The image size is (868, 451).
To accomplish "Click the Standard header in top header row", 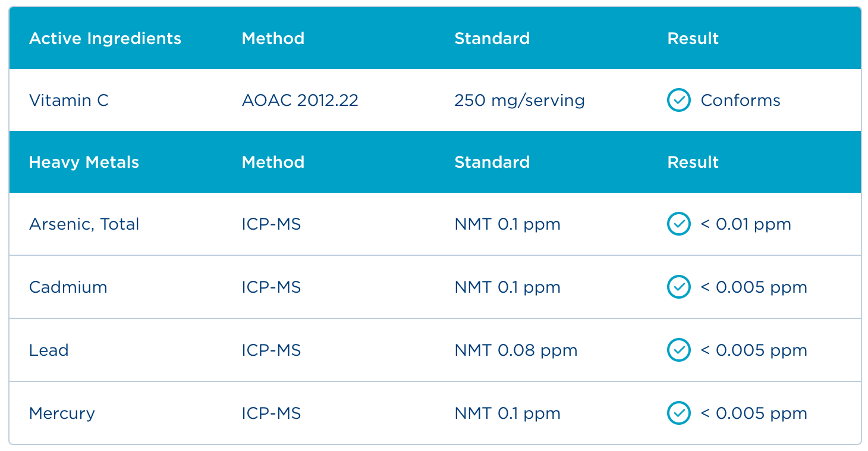I will [x=492, y=39].
